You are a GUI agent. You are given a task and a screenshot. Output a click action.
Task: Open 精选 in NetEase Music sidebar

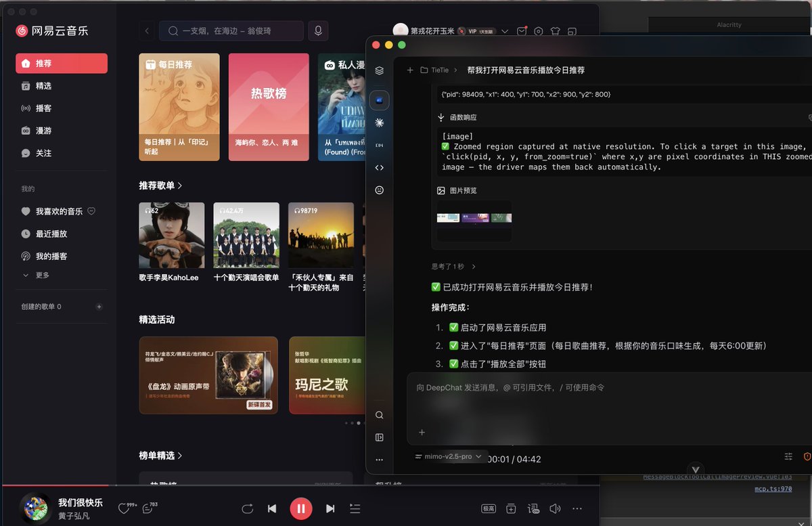point(62,86)
